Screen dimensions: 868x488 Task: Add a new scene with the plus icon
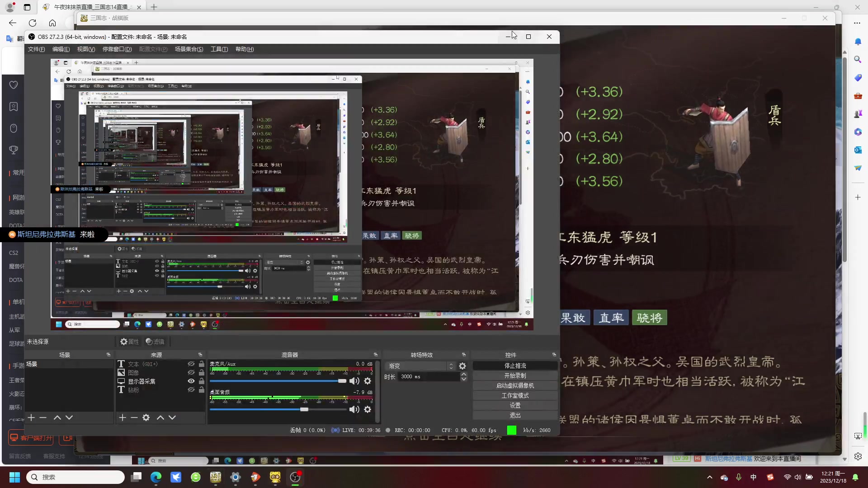point(31,418)
